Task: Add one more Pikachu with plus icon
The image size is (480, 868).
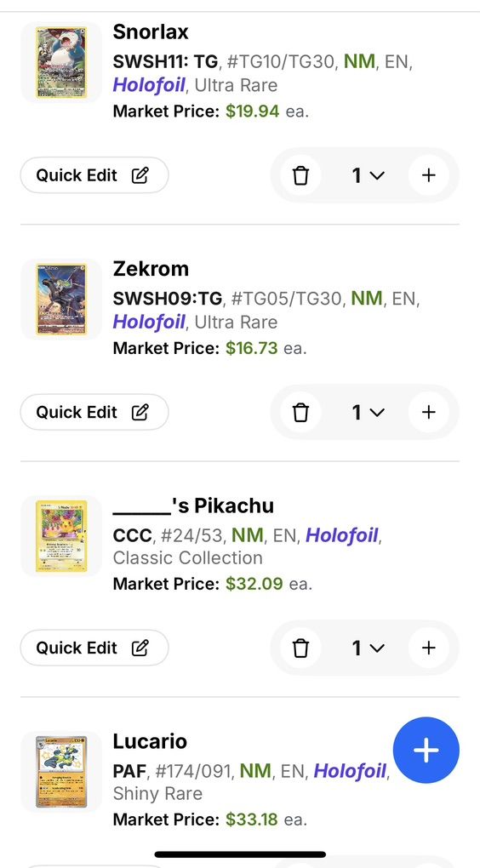Action: pyautogui.click(x=429, y=648)
